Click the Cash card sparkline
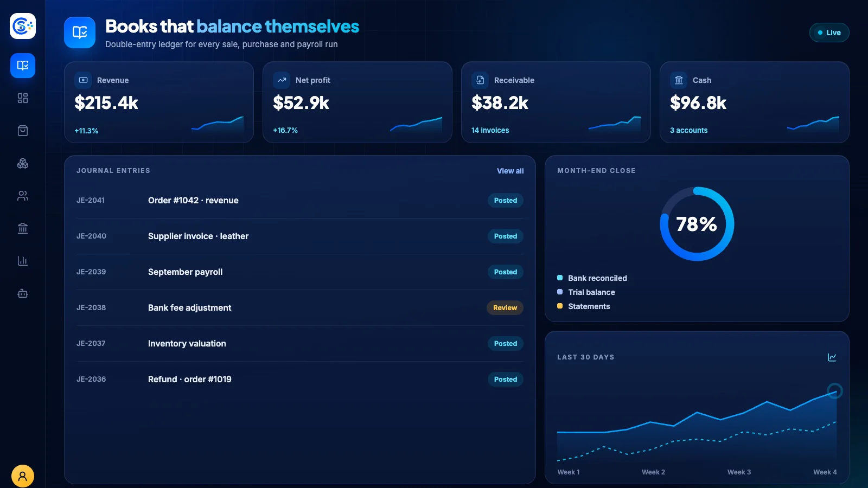868x488 pixels. (813, 124)
